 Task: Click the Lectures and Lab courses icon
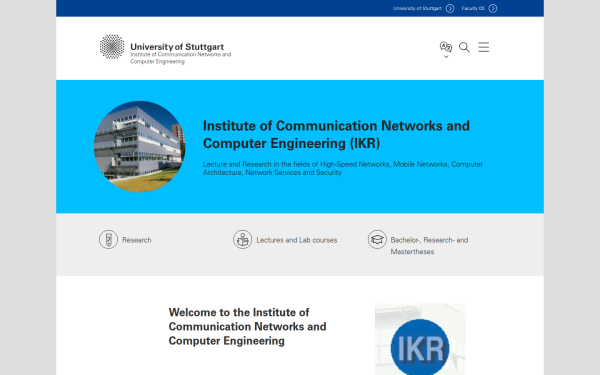(243, 240)
